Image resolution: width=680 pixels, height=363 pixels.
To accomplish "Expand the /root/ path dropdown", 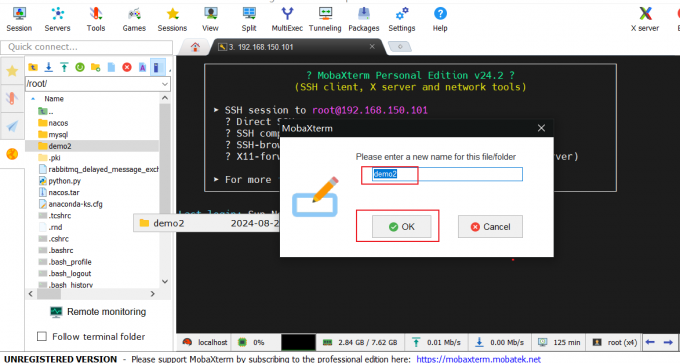I will click(165, 84).
